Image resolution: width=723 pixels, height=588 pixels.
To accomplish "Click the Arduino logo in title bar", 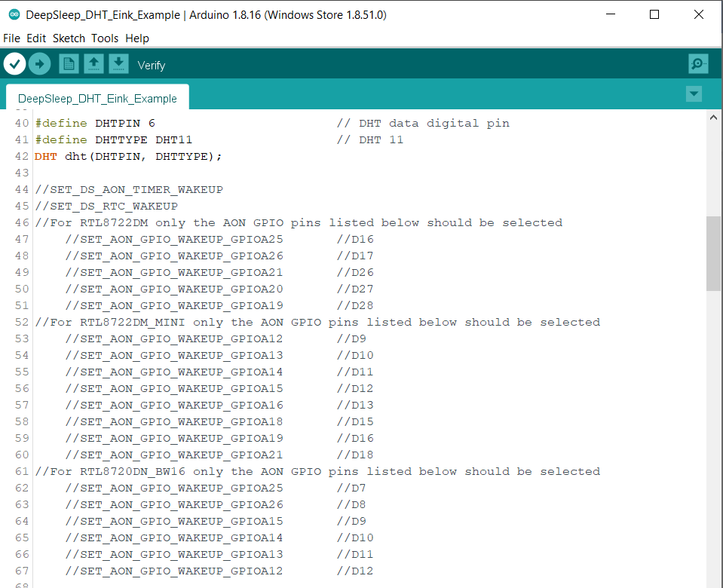I will (x=14, y=15).
